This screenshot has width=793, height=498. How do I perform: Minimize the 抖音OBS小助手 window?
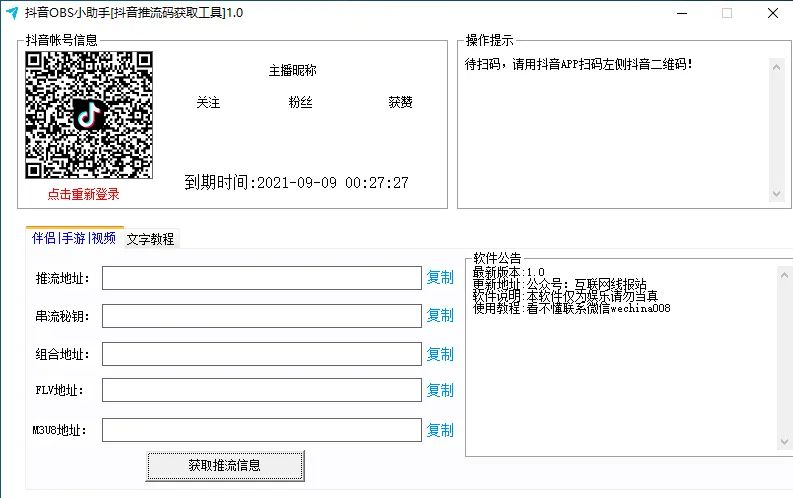(682, 13)
